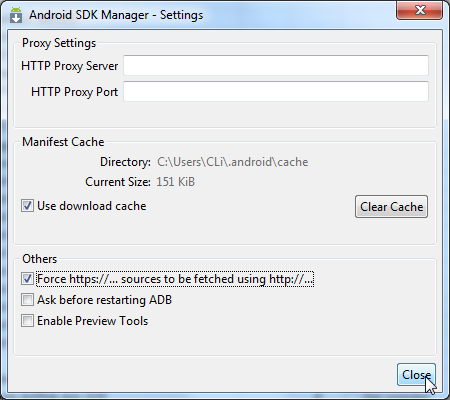This screenshot has height=400, width=450.
Task: Click the Current Size: label
Action: [118, 182]
